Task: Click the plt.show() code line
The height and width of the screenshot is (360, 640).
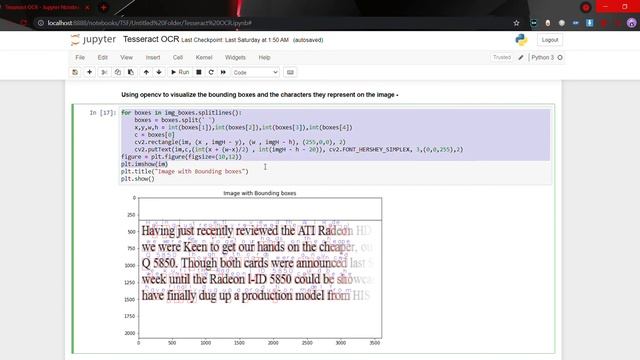Action: [x=138, y=179]
